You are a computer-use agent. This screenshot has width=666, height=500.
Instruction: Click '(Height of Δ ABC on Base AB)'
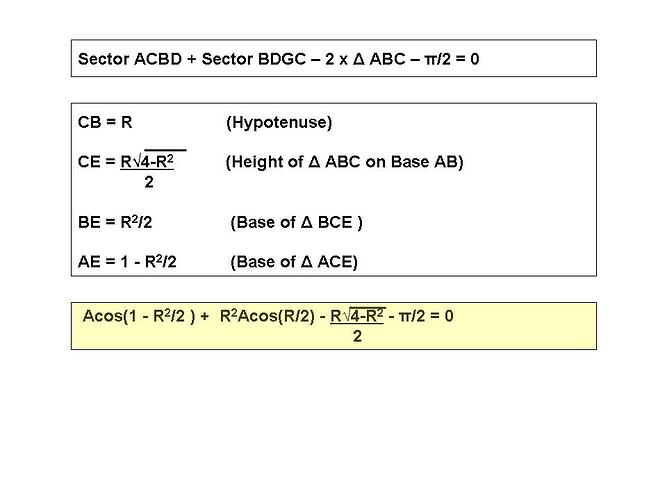pos(344,162)
